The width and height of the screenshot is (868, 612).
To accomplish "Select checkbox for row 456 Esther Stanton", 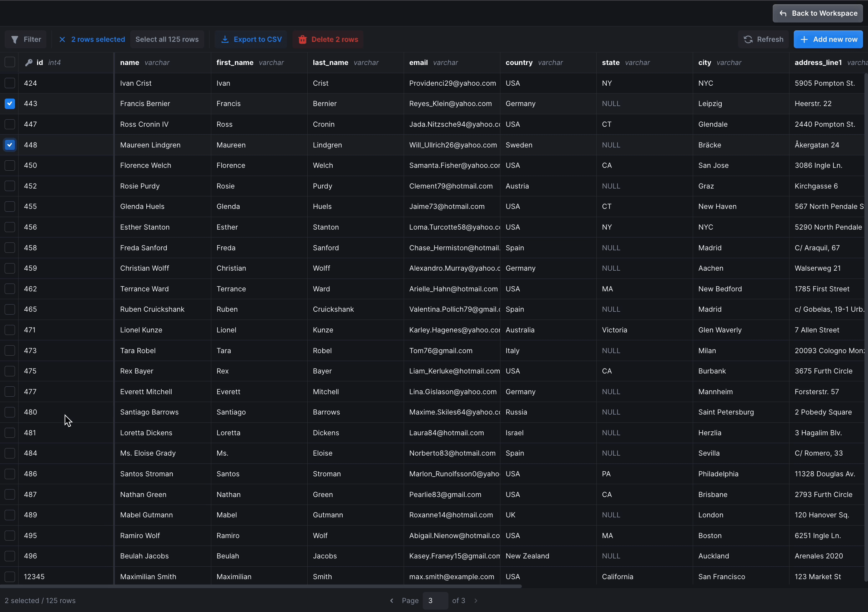I will point(10,227).
